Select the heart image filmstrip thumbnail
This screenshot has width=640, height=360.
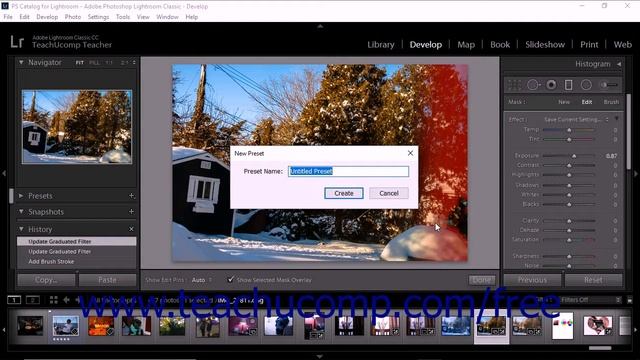(x=597, y=326)
